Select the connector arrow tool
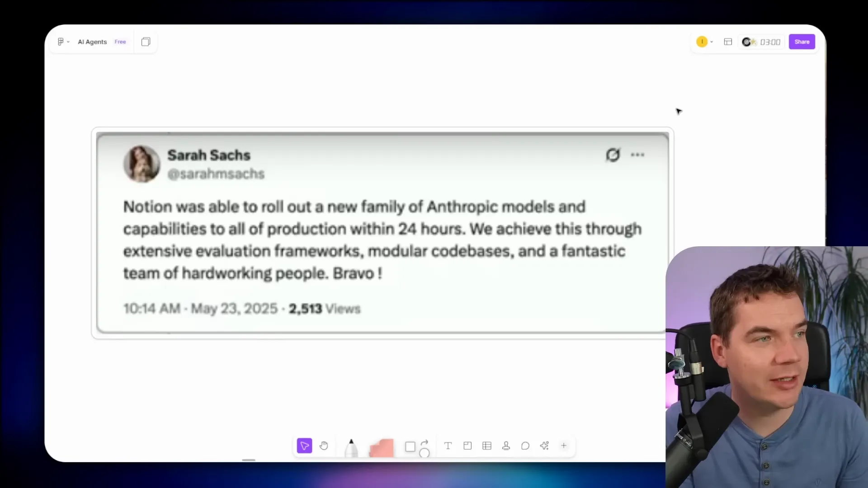The width and height of the screenshot is (868, 488). click(424, 443)
